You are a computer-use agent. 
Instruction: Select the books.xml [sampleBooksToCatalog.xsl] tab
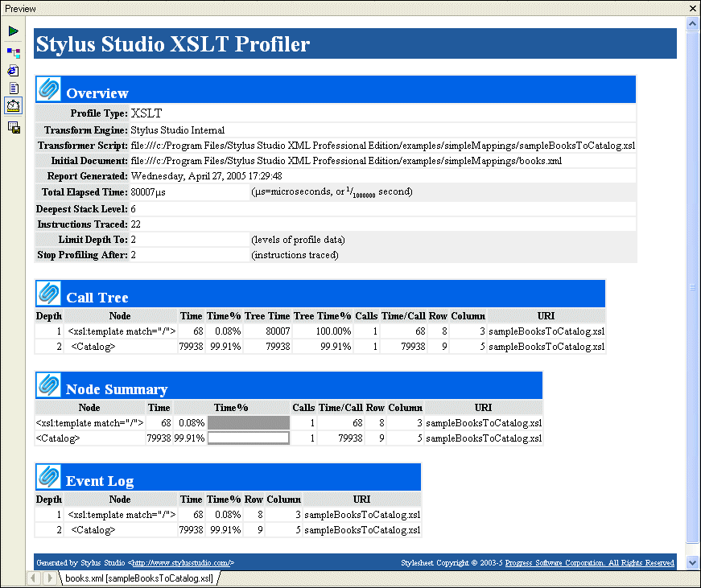coord(138,578)
